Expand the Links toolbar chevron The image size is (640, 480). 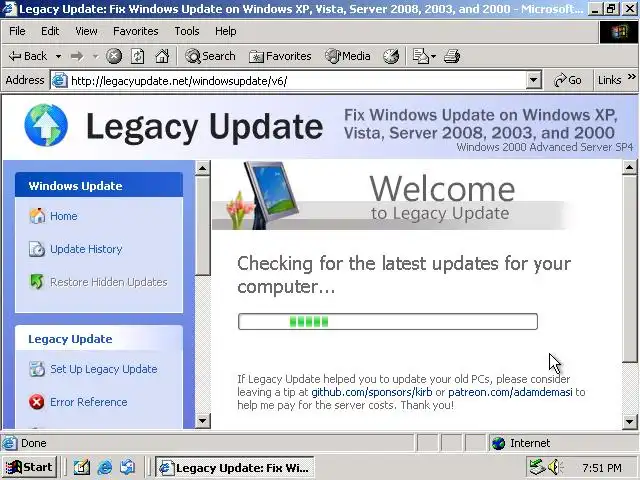click(x=632, y=77)
